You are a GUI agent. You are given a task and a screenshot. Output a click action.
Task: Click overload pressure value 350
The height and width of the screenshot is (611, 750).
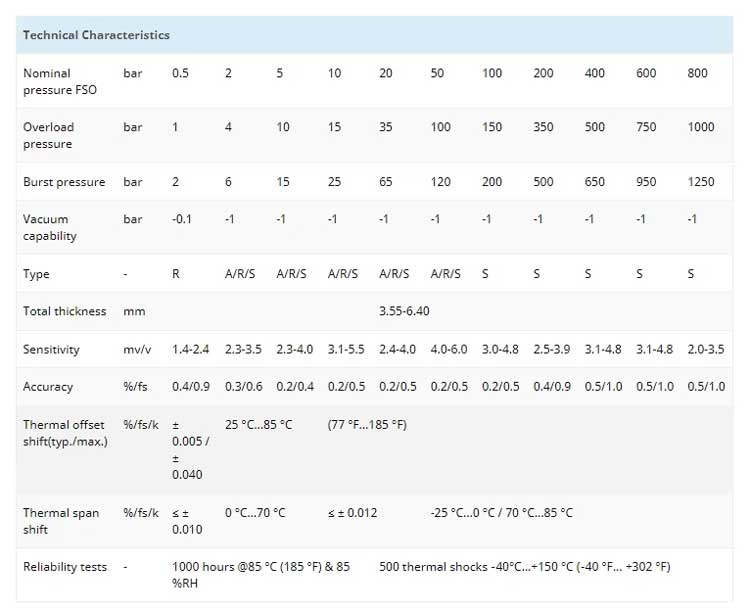coord(543,127)
